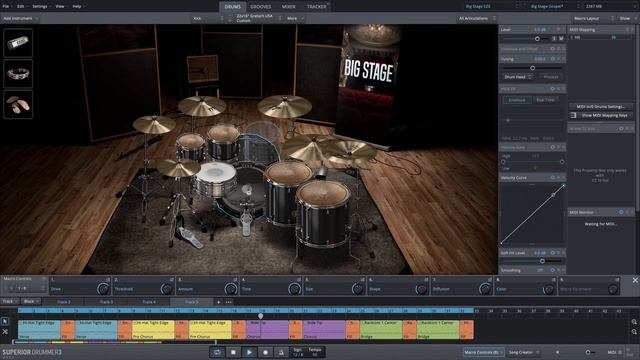Switch to Track 4 tab

(x=149, y=302)
